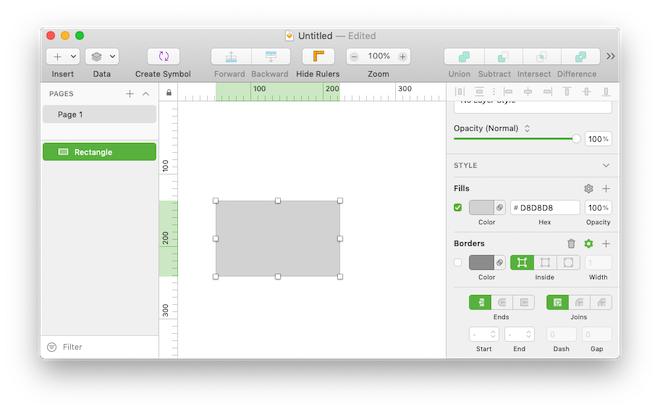Screen dimensions: 660x412
Task: Open the fill color swatch
Action: [x=481, y=207]
